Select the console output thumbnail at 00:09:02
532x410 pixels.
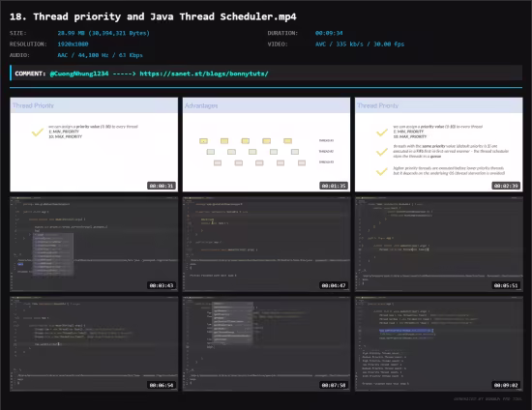click(x=439, y=343)
